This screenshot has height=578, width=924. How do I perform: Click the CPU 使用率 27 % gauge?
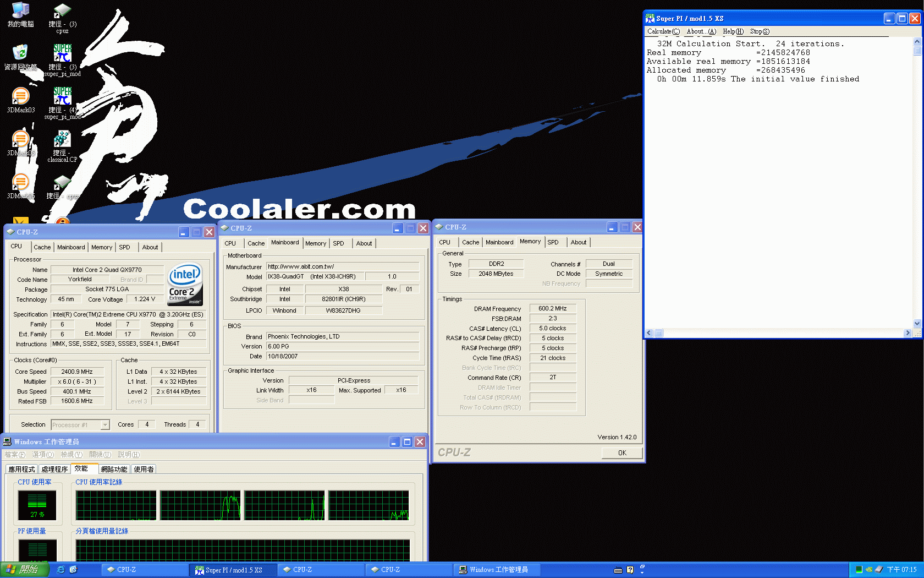tap(37, 505)
